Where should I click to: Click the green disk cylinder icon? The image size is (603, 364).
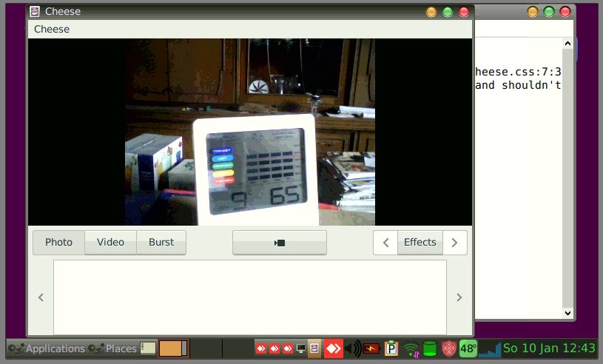coord(430,348)
